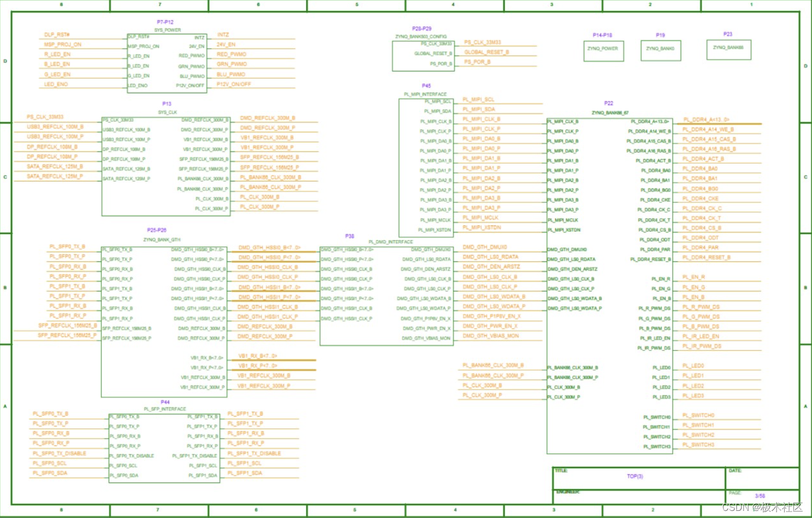The width and height of the screenshot is (812, 518).
Task: Click the ZYNQ_BANK_GTH block title
Action: pos(162,239)
